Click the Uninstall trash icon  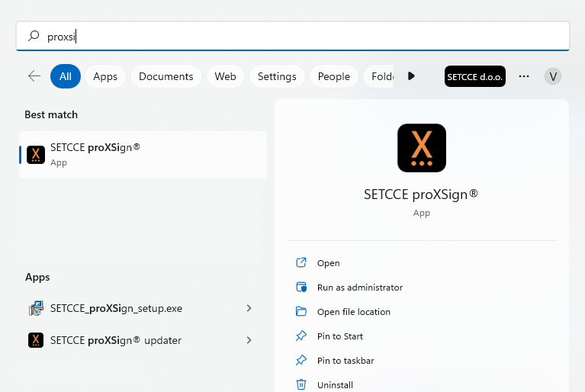[x=301, y=384]
